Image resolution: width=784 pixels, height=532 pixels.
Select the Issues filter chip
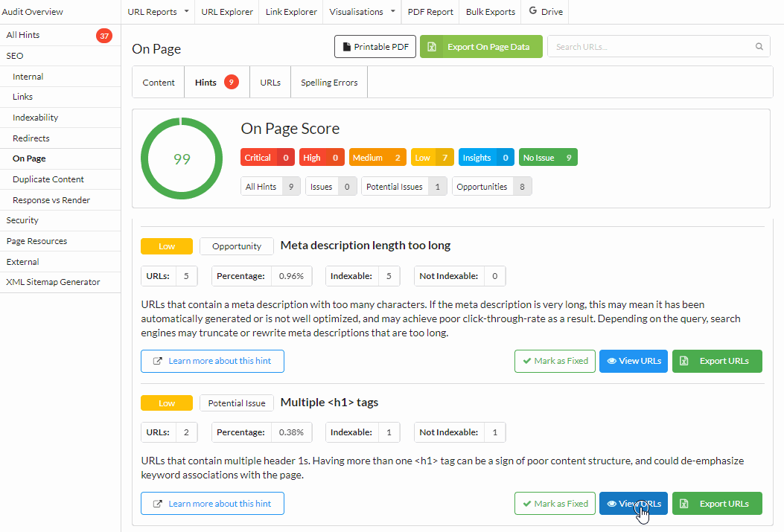331,186
